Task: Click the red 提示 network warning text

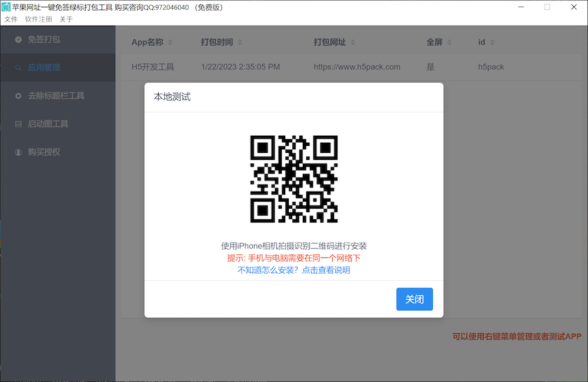Action: [293, 258]
